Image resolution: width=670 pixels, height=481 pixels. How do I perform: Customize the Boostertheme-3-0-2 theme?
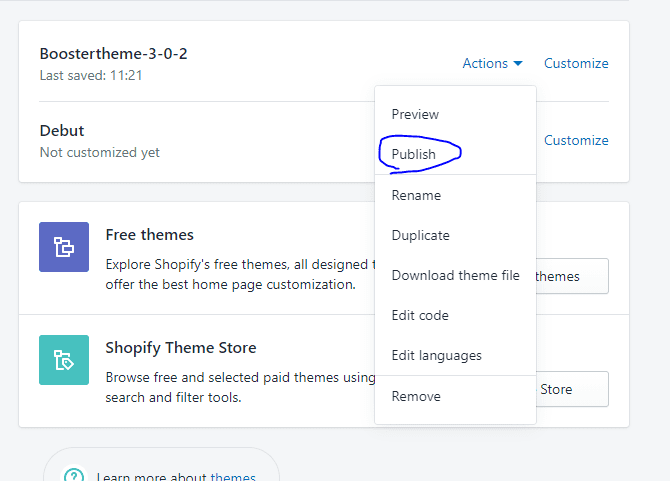coord(576,63)
